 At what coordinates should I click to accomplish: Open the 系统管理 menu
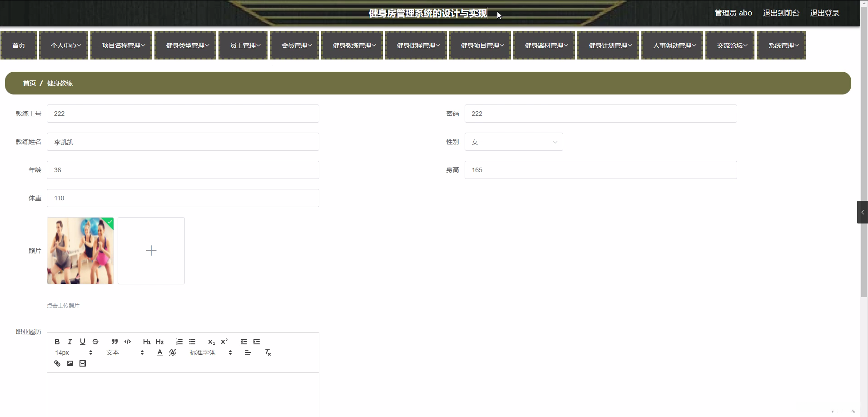click(781, 45)
